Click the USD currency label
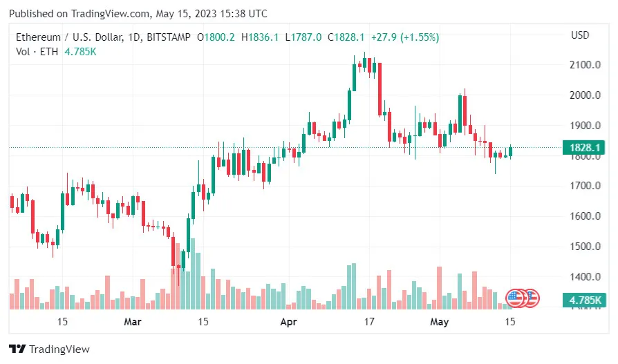618x364 pixels. [x=580, y=35]
